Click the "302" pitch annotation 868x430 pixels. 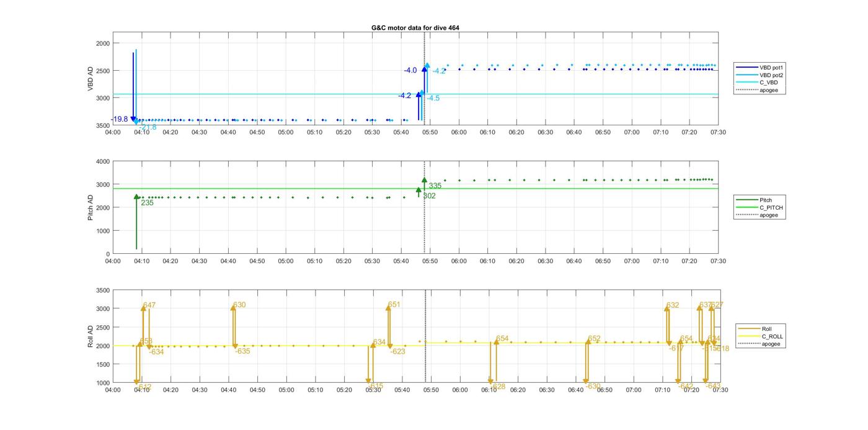(429, 196)
